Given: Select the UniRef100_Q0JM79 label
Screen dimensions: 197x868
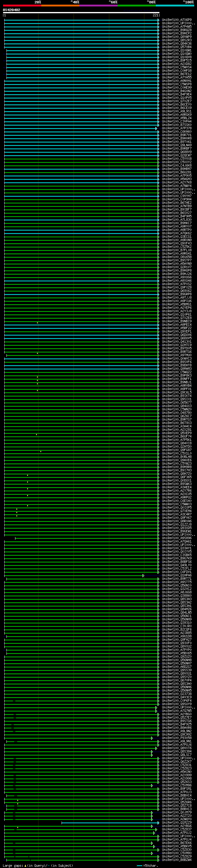Looking at the screenshot, I should click(x=176, y=812).
